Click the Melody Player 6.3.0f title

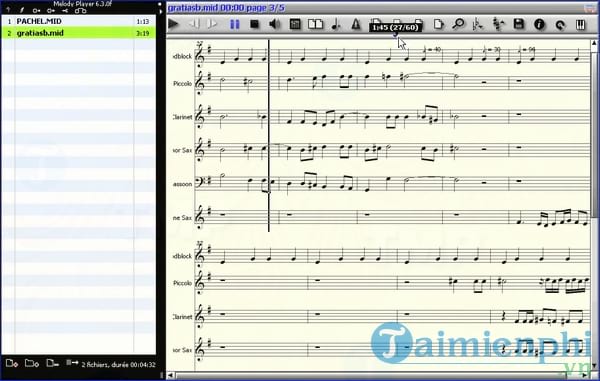tap(82, 4)
